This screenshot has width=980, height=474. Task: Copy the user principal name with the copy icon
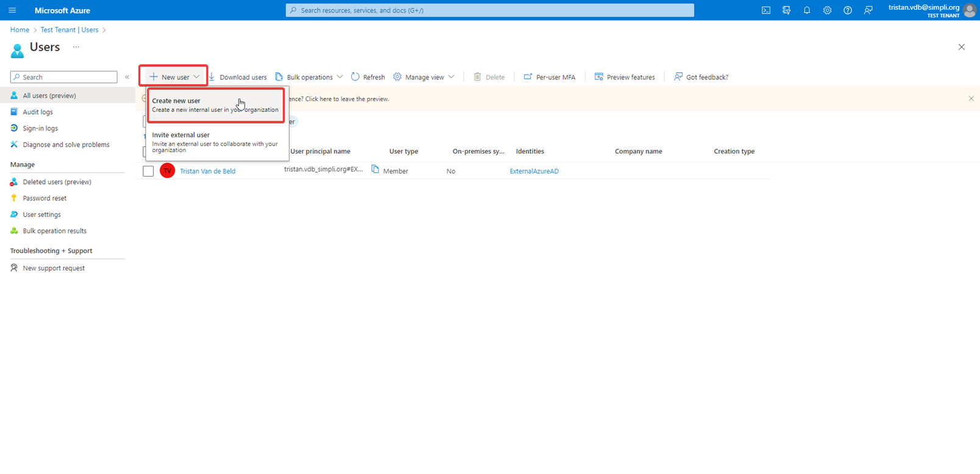pyautogui.click(x=375, y=169)
